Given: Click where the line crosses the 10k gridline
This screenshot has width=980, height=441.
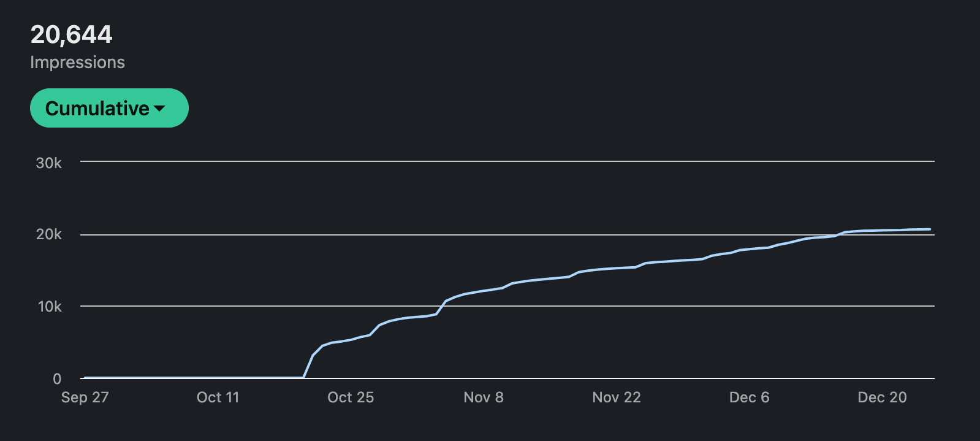Looking at the screenshot, I should point(443,305).
